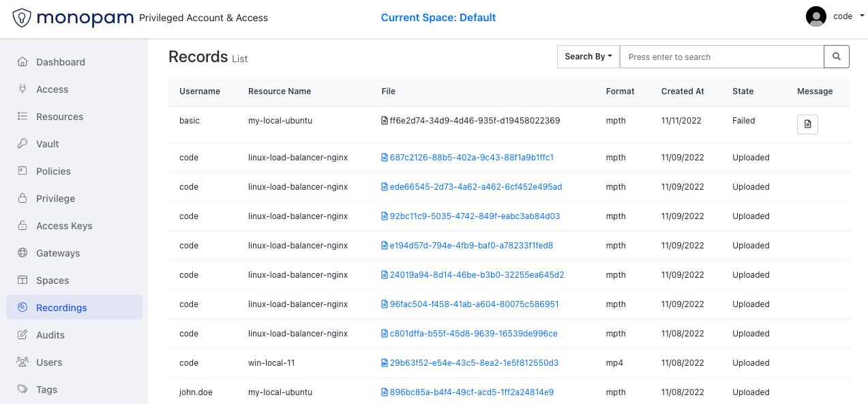Click the monopam shield logo icon
The image size is (868, 404).
23,18
